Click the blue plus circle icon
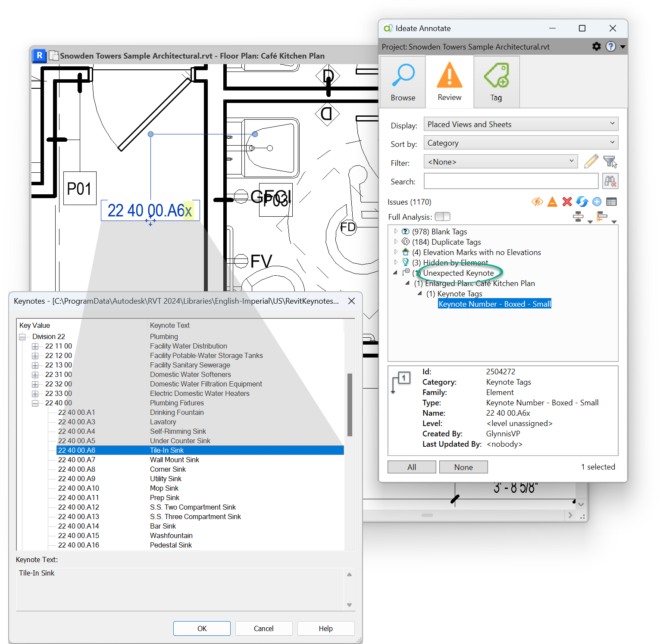660x644 pixels. (597, 202)
